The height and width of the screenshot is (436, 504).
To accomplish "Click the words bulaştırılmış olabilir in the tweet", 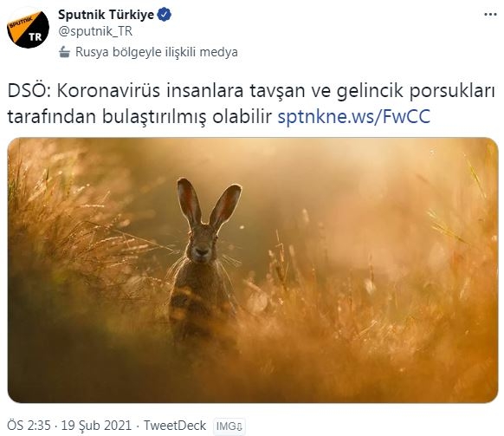I will (187, 117).
